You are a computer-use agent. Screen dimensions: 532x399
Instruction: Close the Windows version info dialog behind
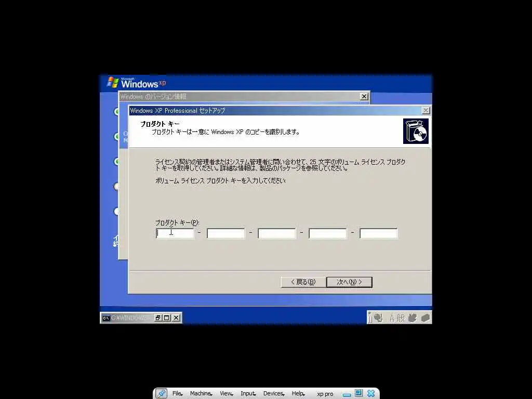point(364,96)
